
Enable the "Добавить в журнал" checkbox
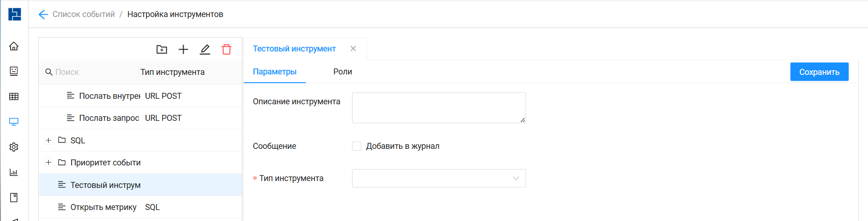[357, 146]
